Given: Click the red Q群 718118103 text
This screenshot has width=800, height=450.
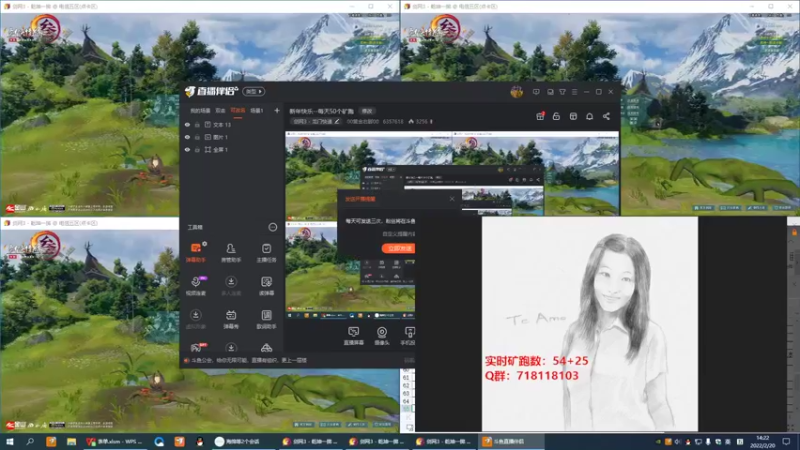Looking at the screenshot, I should (x=532, y=376).
